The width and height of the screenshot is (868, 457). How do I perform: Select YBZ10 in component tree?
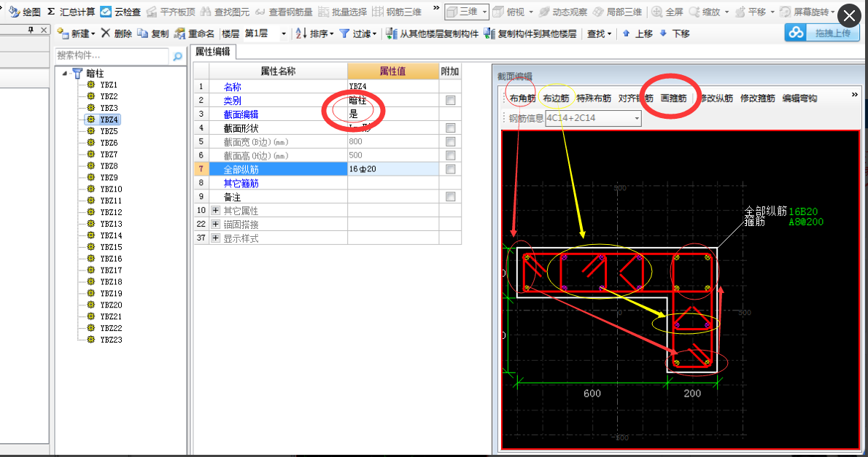[111, 190]
